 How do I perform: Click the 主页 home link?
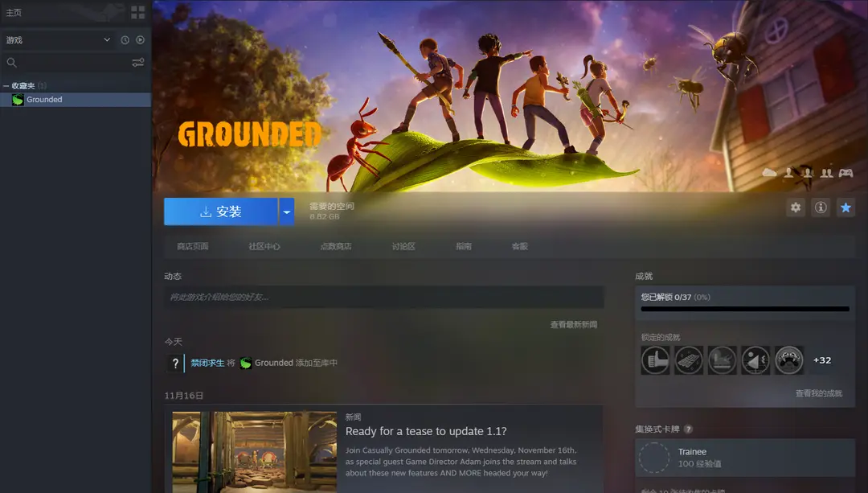(x=14, y=12)
